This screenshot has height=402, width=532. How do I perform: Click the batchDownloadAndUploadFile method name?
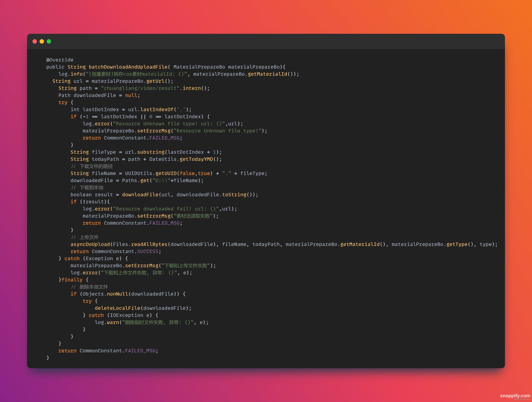click(x=128, y=67)
